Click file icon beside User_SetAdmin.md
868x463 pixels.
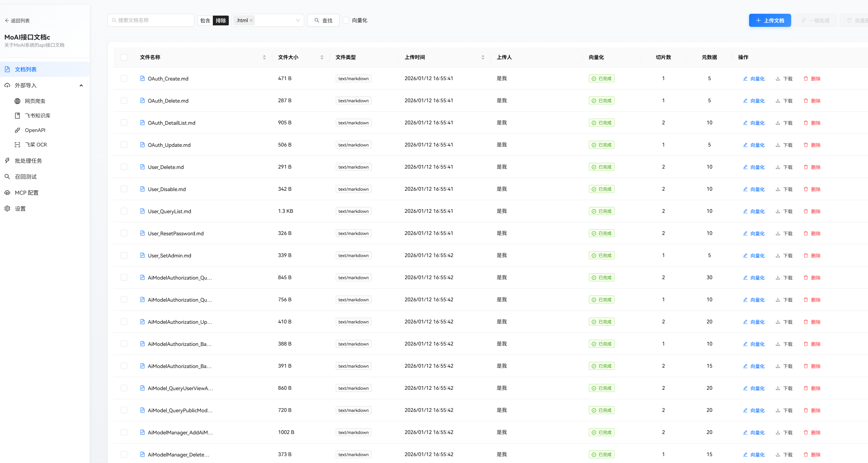coord(142,256)
